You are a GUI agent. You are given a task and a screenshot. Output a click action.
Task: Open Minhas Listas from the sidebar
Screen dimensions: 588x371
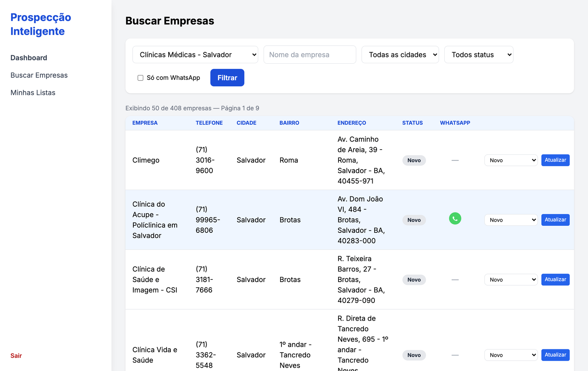tap(33, 92)
